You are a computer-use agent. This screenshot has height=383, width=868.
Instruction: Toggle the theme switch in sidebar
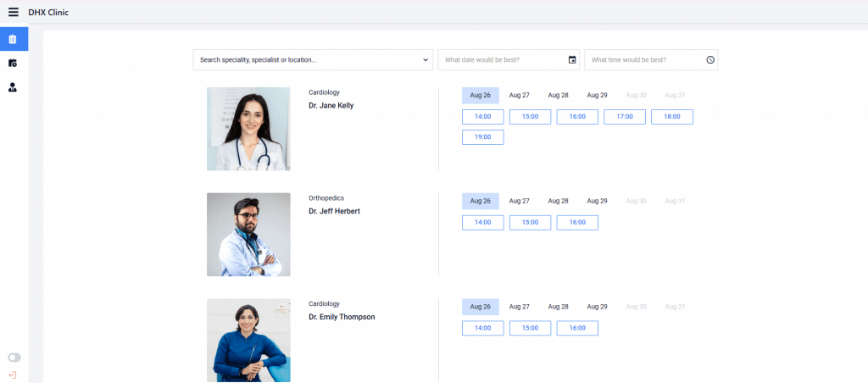coord(14,358)
